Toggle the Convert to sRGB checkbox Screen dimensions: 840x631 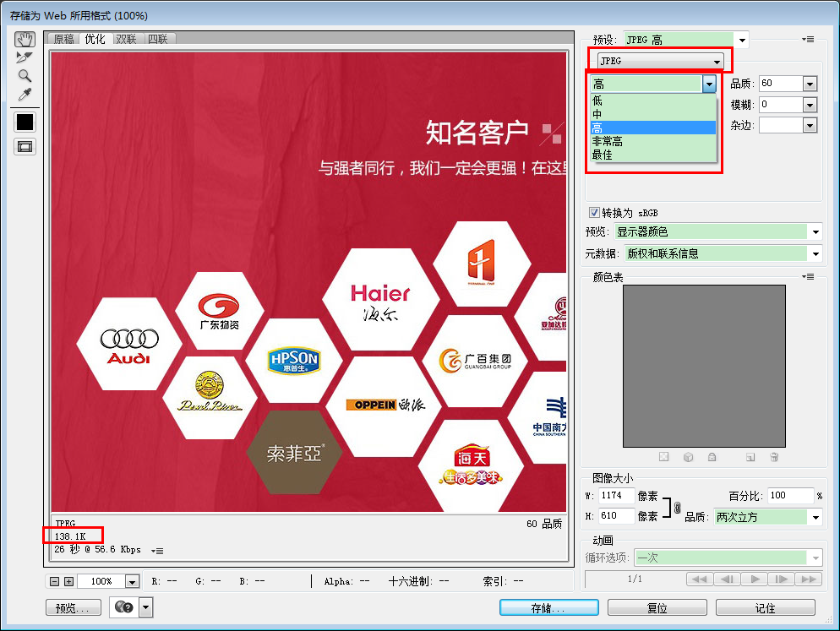(x=594, y=212)
